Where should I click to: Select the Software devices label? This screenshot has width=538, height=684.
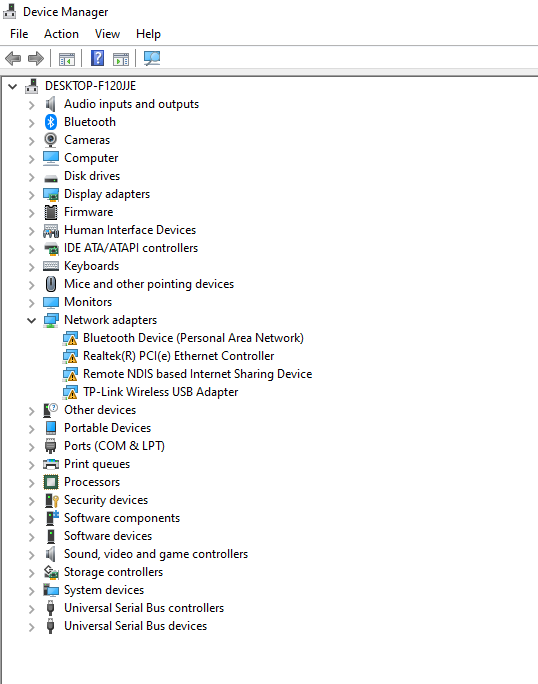108,536
